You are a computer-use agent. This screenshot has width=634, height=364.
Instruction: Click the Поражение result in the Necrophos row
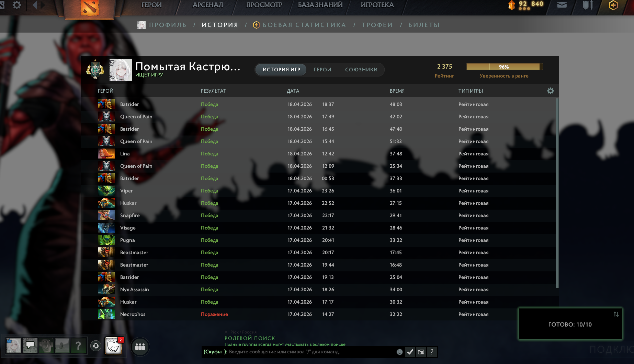pos(214,314)
